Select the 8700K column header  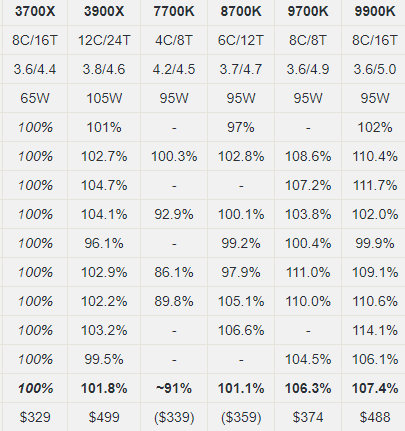241,11
